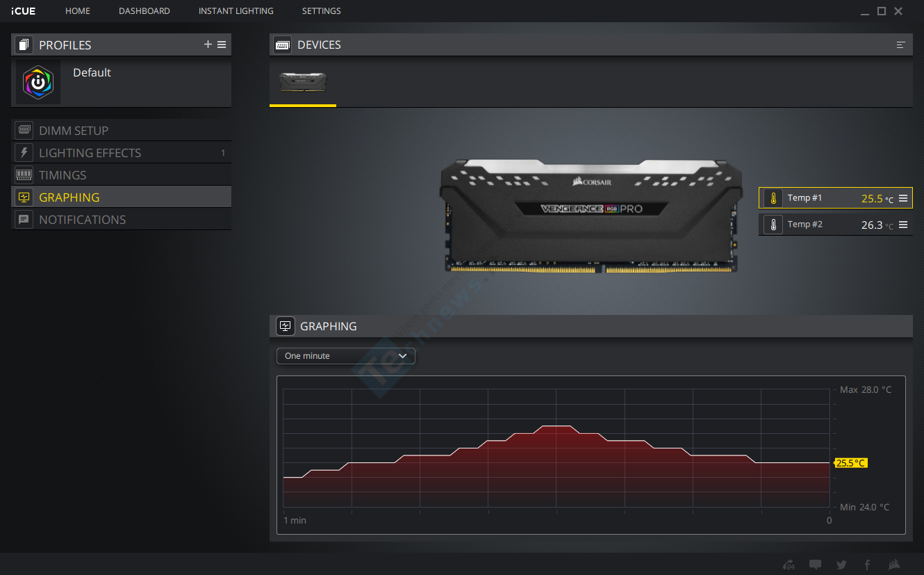Screen dimensions: 924x575
Task: Open 24-hour phone support link
Action: [789, 565]
